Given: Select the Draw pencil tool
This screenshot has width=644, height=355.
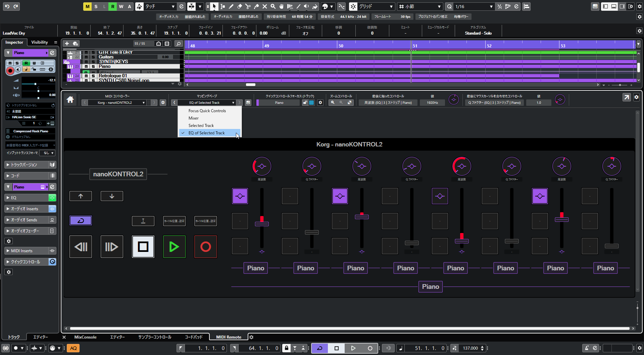Looking at the screenshot, I should coord(231,6).
